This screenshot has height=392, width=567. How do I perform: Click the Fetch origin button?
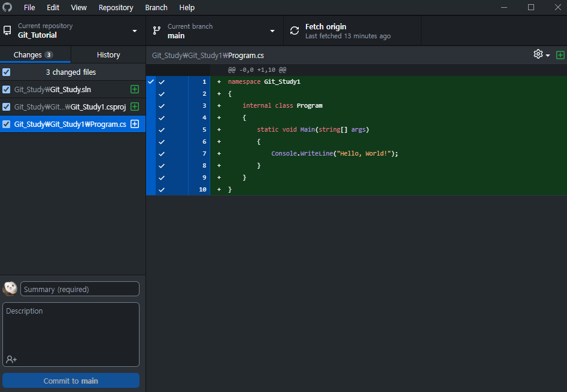click(353, 31)
